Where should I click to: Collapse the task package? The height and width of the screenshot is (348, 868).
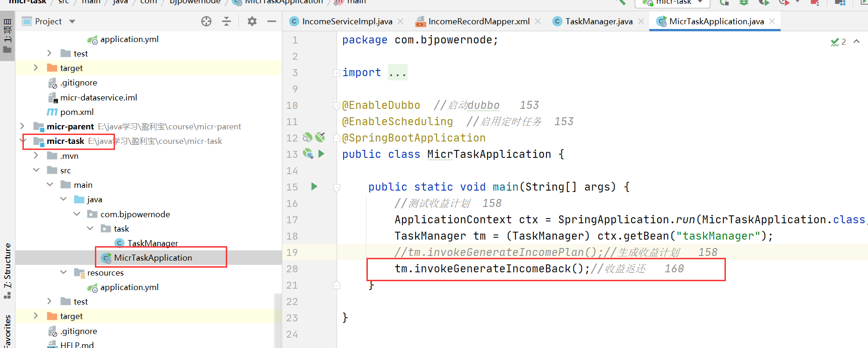[90, 228]
